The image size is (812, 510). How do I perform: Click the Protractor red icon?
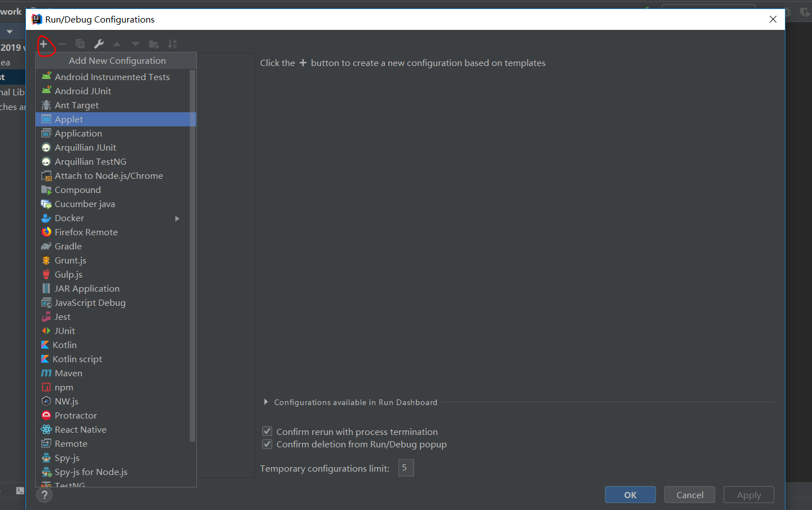click(46, 415)
